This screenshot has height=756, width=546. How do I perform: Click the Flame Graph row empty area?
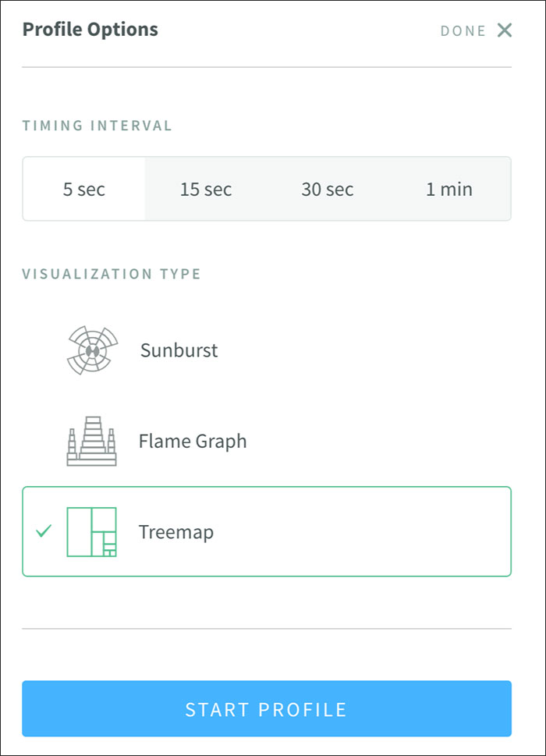pos(376,441)
